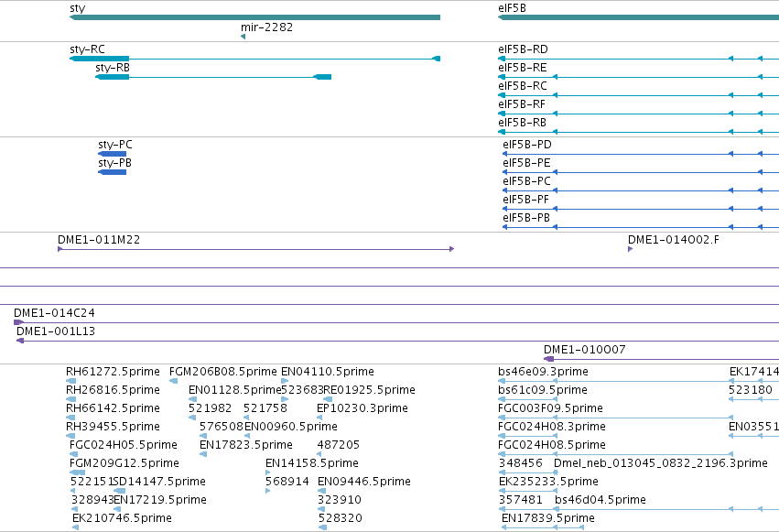The width and height of the screenshot is (779, 532).
Task: Click feature label 521758
Action: click(x=265, y=408)
